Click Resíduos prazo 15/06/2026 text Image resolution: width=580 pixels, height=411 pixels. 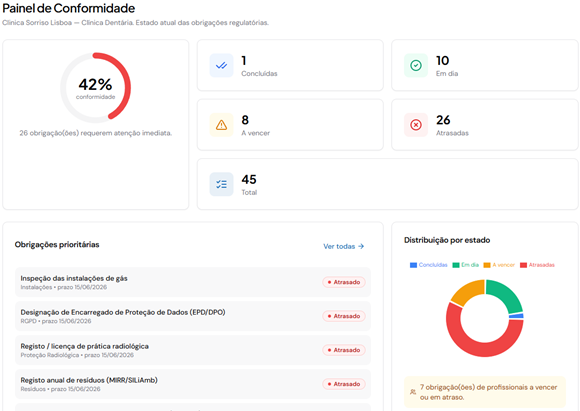tap(60, 389)
